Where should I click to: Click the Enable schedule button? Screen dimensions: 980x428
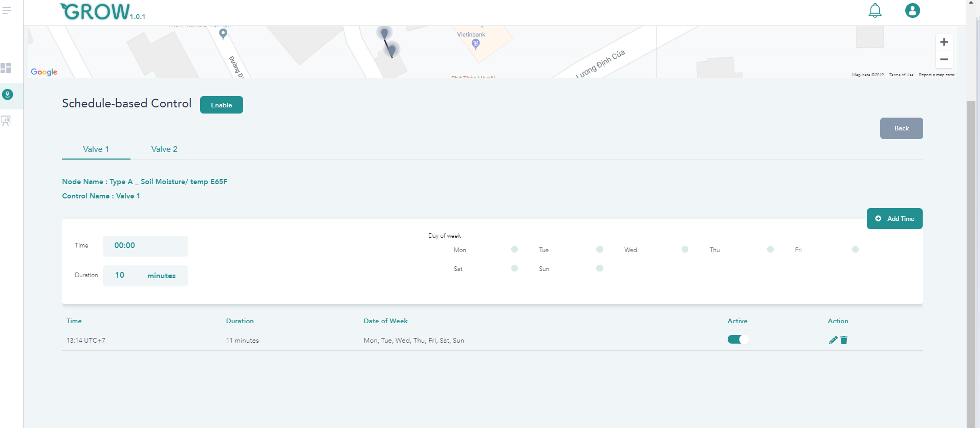[x=221, y=105]
